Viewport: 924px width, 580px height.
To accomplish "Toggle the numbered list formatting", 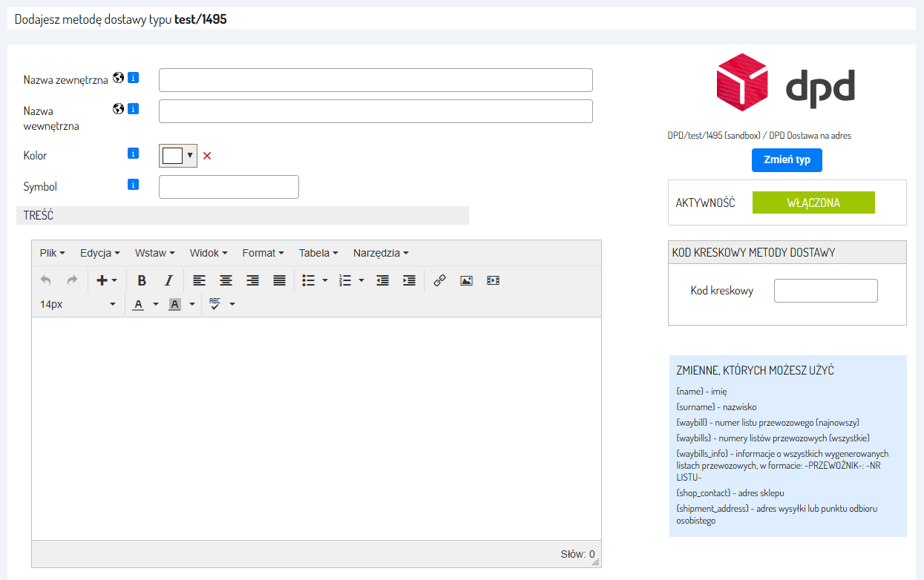I will click(344, 280).
